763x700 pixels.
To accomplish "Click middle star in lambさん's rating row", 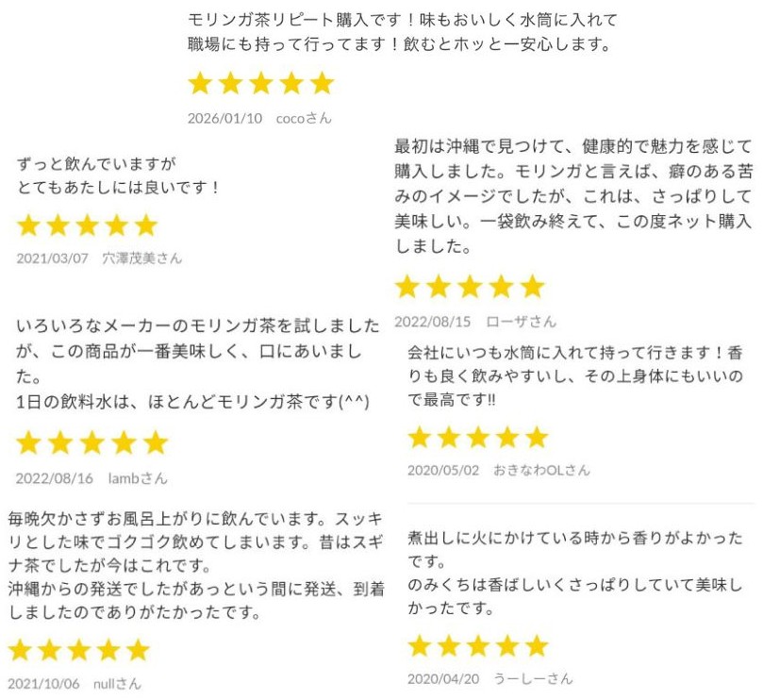I will 92,442.
